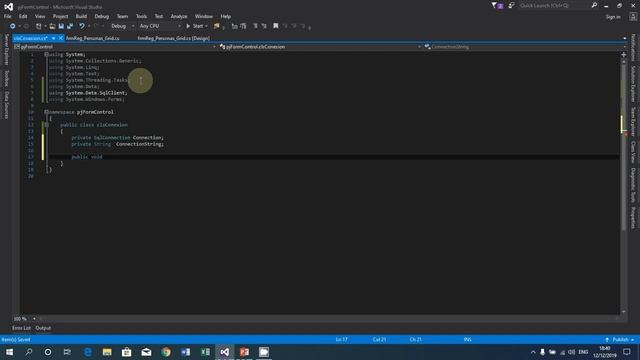Open the Analyze menu
Image resolution: width=640 pixels, height=360 pixels.
[x=179, y=16]
